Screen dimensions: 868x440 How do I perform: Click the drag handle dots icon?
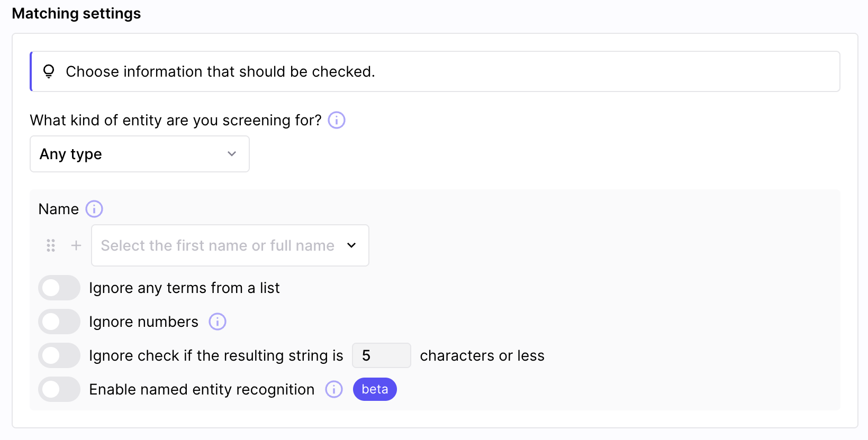point(51,245)
